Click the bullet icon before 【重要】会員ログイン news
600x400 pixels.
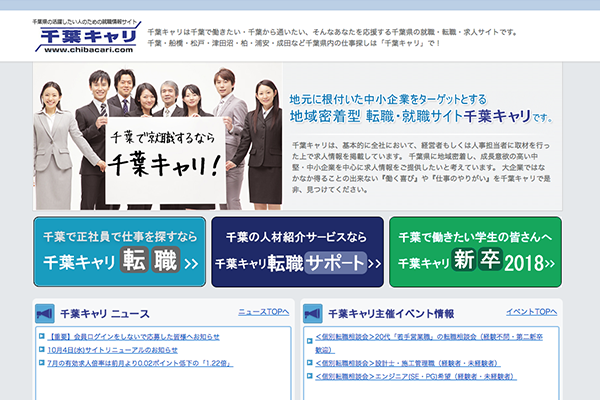pos(42,336)
